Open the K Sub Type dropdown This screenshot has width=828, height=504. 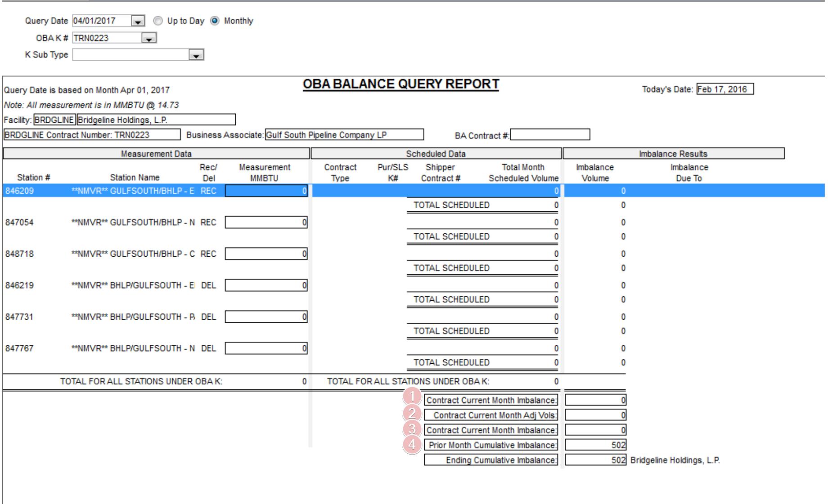coord(196,55)
